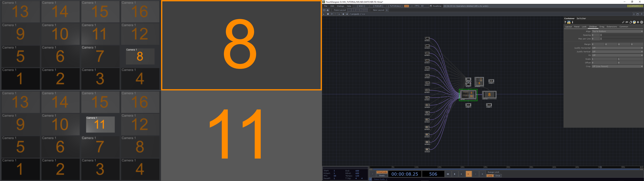
Task: Open the Python help icon in parameters
Action: (x=569, y=22)
